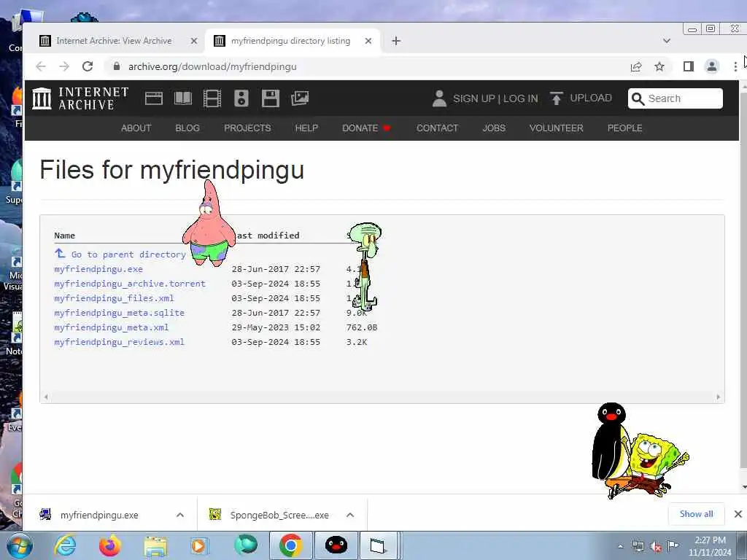The image size is (747, 560).
Task: Open the BLOG menu item
Action: pos(187,128)
